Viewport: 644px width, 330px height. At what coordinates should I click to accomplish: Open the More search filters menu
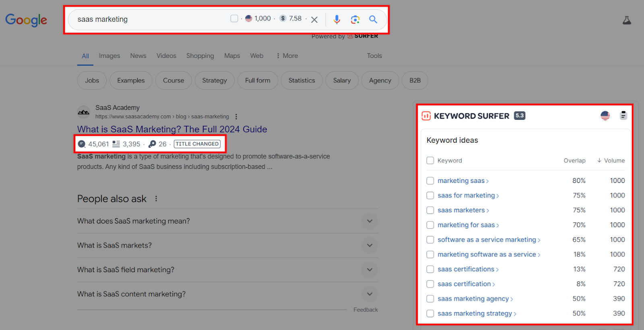287,56
